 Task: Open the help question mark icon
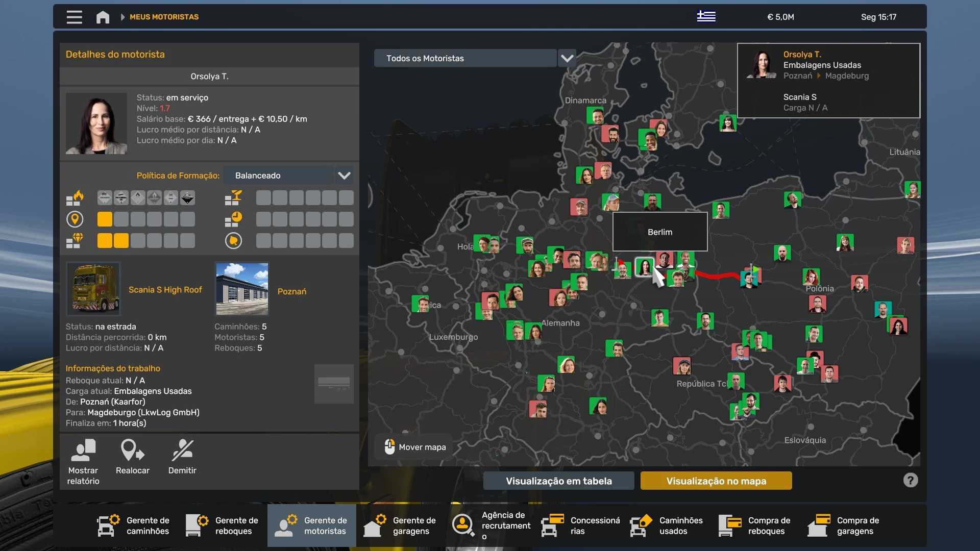tap(910, 480)
